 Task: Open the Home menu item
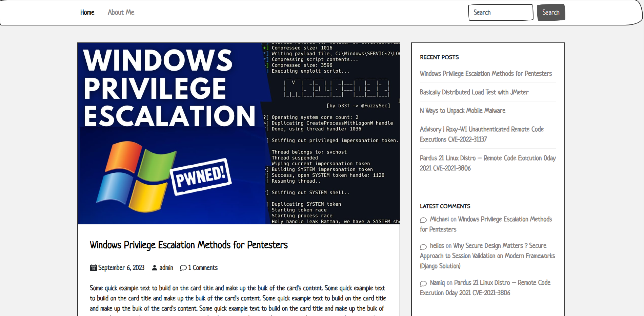pos(87,12)
